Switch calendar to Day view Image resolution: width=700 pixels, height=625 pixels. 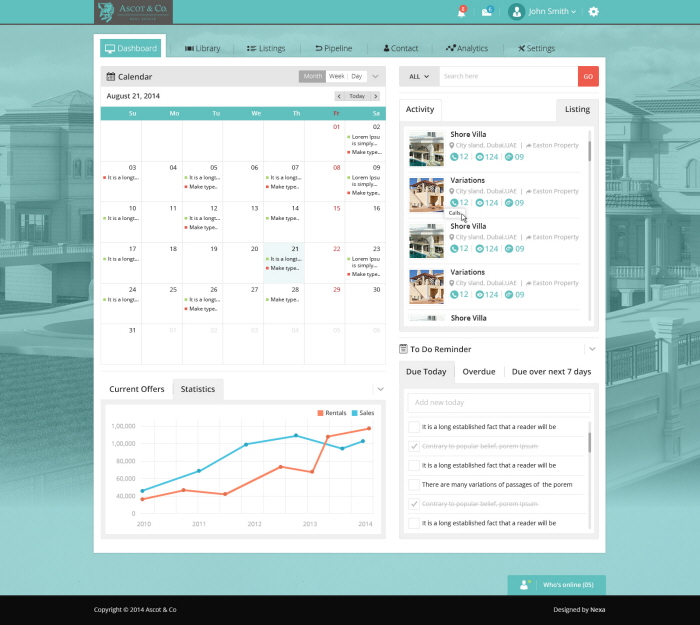[x=356, y=76]
